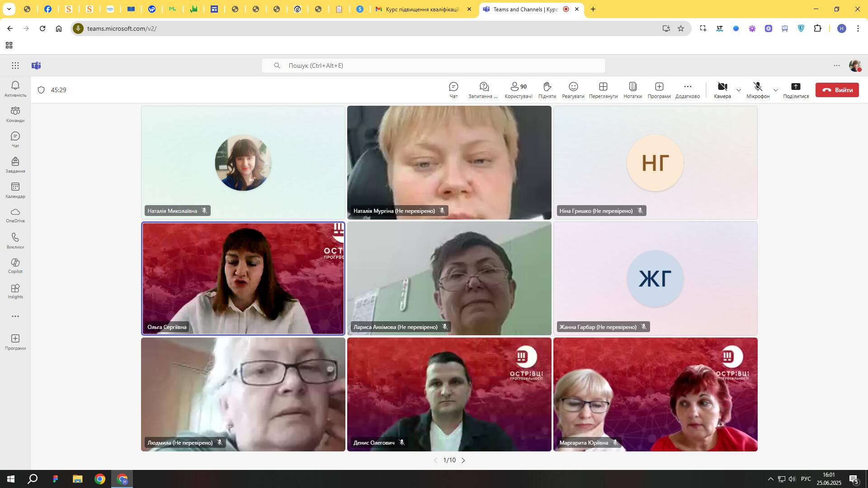This screenshot has width=868, height=488.
Task: Switch the РУС input language
Action: 806,479
